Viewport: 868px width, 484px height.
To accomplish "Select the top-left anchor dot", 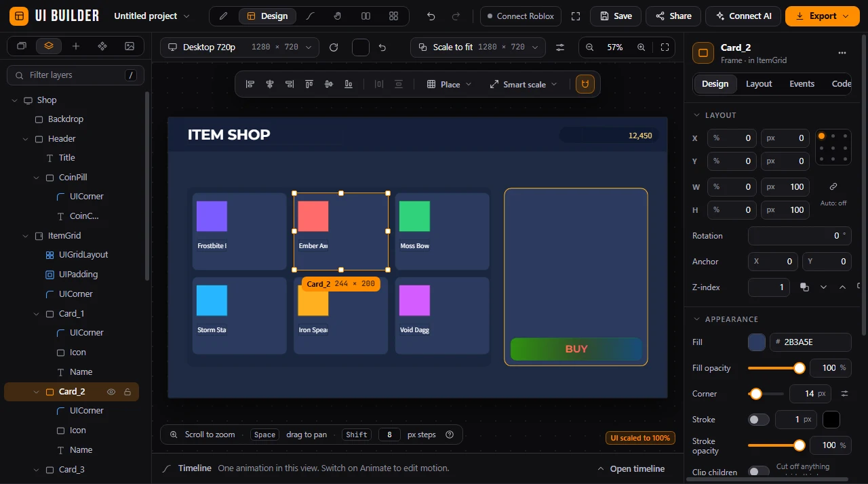I will point(822,136).
